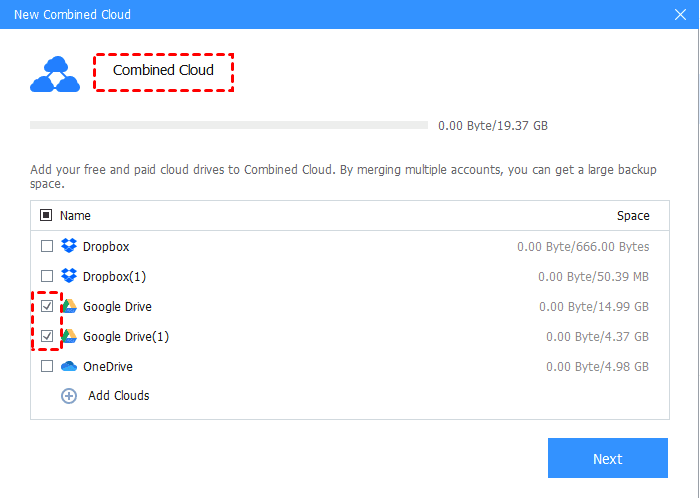Click the 0.00 Byte/14.99 GB value
This screenshot has height=498, width=700.
point(594,307)
